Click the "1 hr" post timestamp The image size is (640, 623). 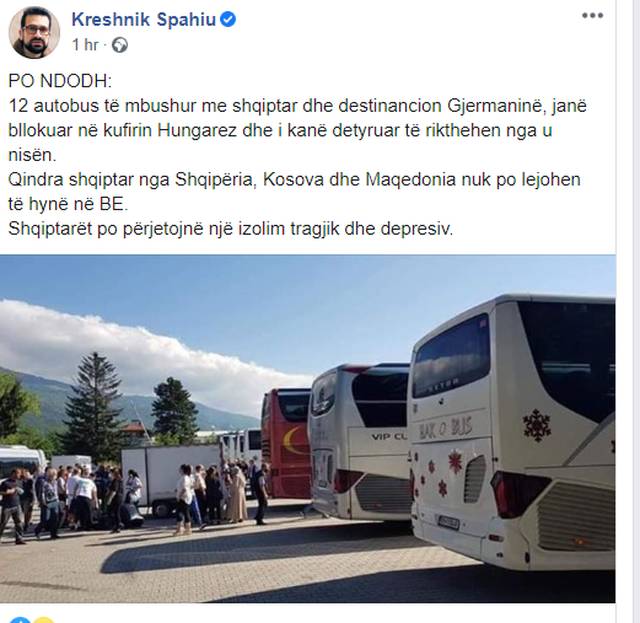85,45
